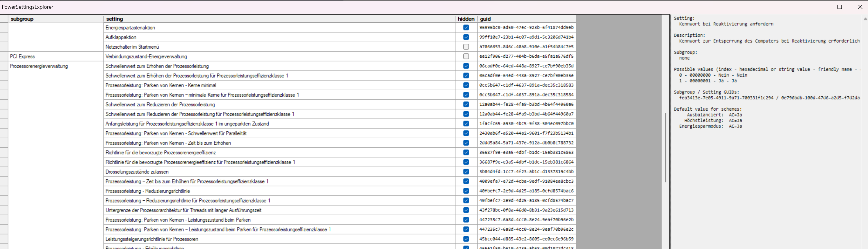Click the settings grid vertical scrollbar thumb
This screenshot has width=868, height=249.
click(666, 147)
